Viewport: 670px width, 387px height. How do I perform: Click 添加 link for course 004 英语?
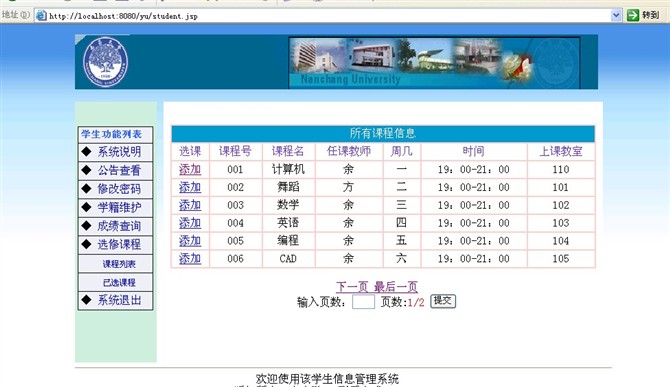click(190, 223)
